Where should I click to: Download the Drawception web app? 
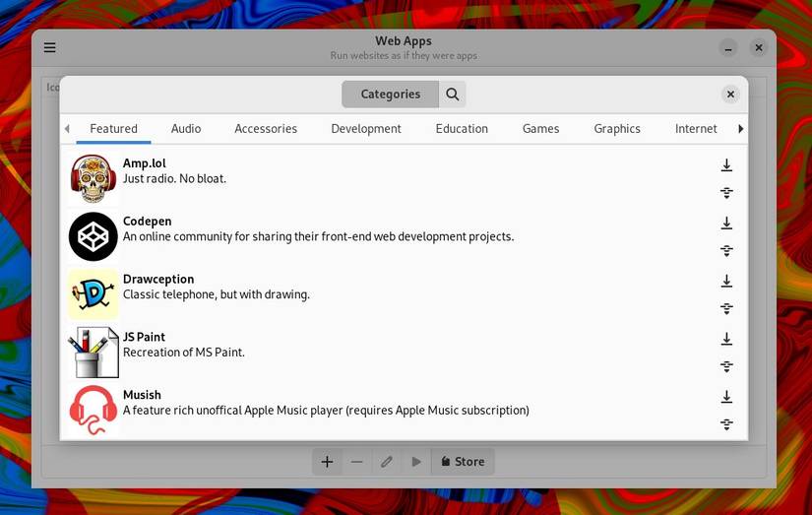pos(726,282)
